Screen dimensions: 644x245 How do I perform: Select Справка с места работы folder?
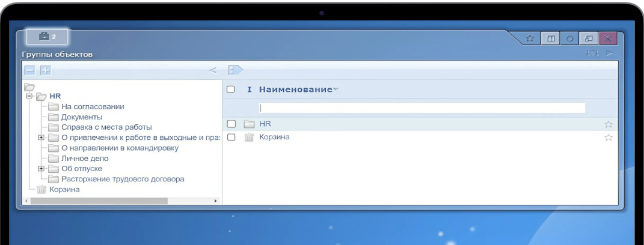pos(107,127)
